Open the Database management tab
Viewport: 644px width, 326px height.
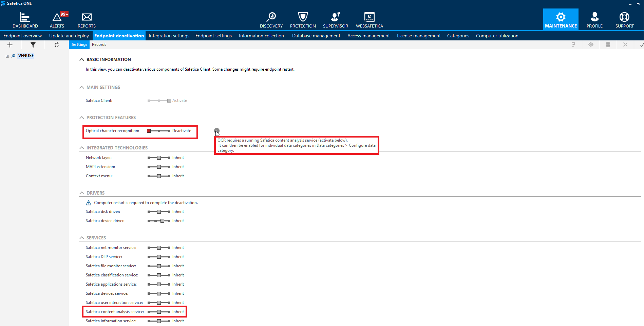click(x=316, y=36)
